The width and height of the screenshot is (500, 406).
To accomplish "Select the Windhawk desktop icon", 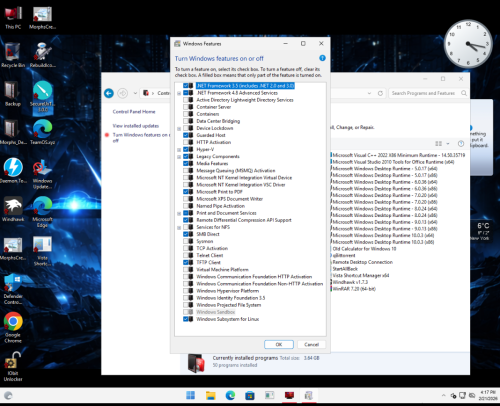I will tap(13, 209).
